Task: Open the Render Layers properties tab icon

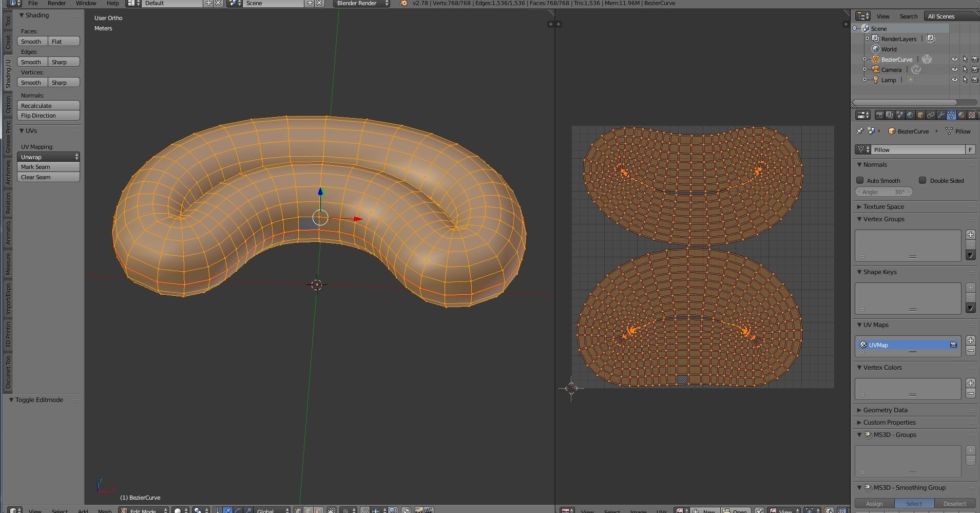Action: 890,115
